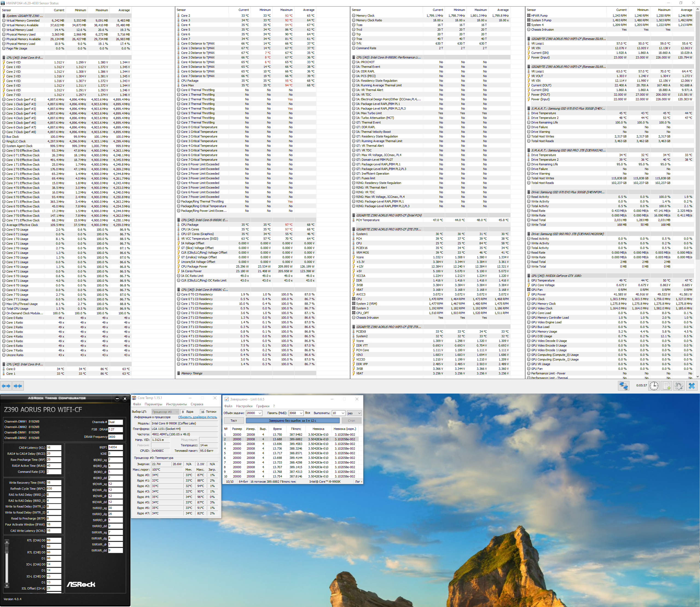Open the problem size 20000 dropdown in LinX

[x=260, y=413]
